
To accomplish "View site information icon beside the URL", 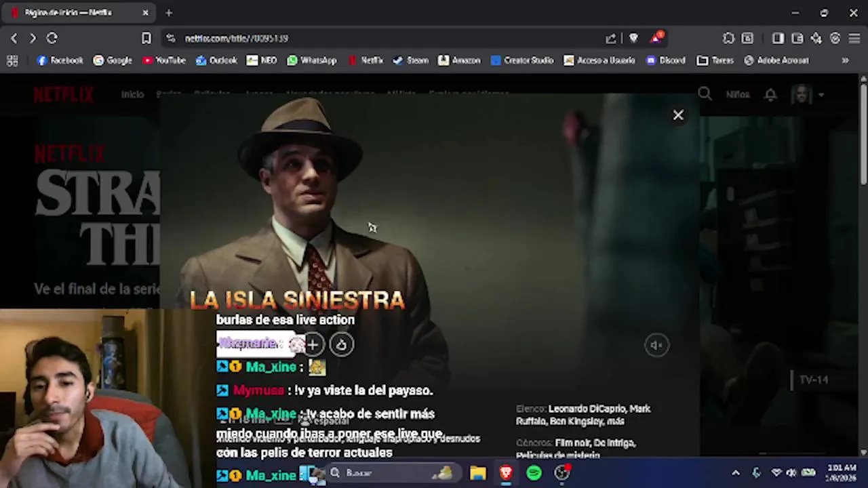I will click(170, 39).
